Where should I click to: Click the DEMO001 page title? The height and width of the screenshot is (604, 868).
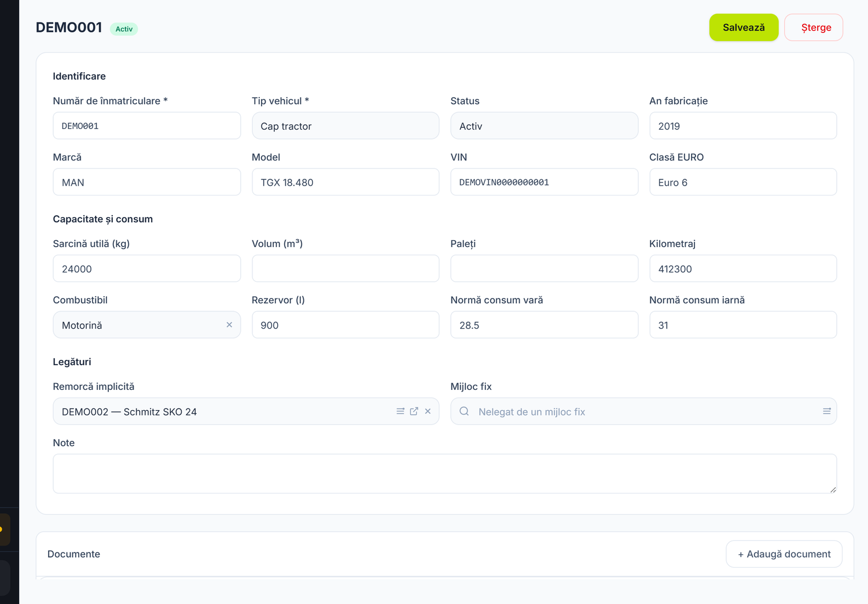click(69, 27)
